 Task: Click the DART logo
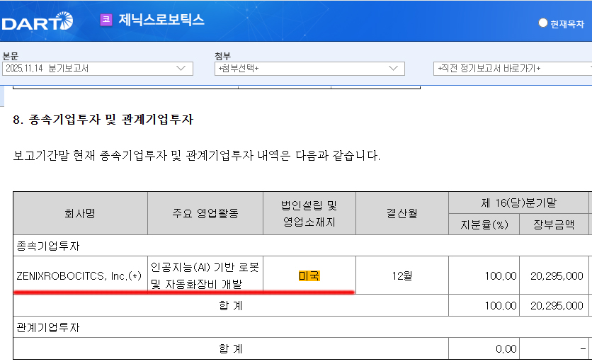click(x=37, y=21)
